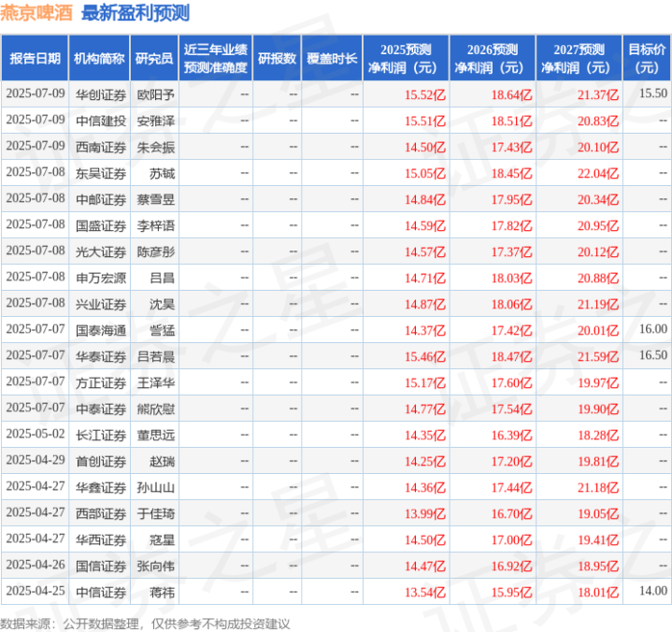Click 22.04亿 in 东吴证券 row
Image resolution: width=672 pixels, height=632 pixels.
tap(598, 173)
